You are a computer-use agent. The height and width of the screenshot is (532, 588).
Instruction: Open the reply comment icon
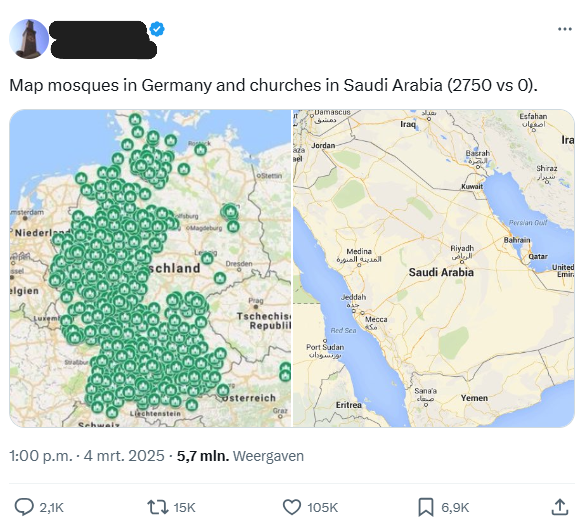click(24, 507)
